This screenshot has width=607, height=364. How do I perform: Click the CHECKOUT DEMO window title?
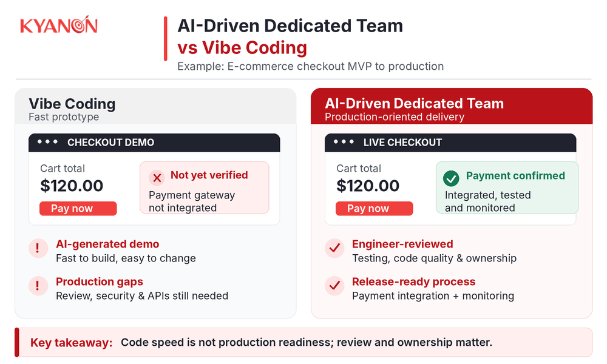tap(110, 143)
